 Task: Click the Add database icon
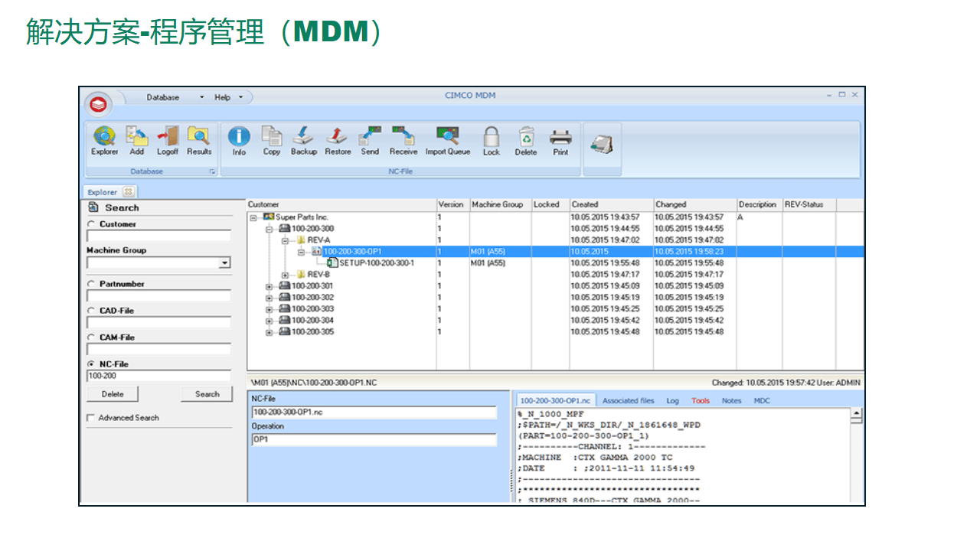[137, 141]
